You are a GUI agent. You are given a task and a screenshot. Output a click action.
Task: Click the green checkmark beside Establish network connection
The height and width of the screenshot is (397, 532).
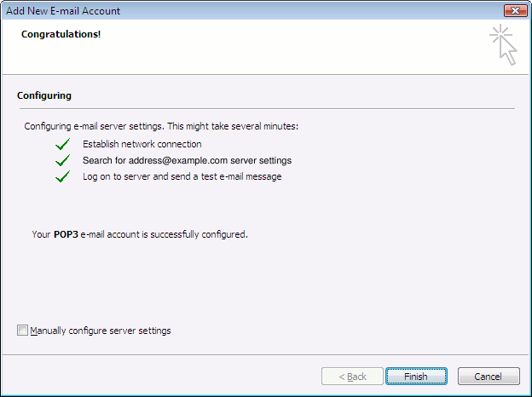tap(61, 144)
